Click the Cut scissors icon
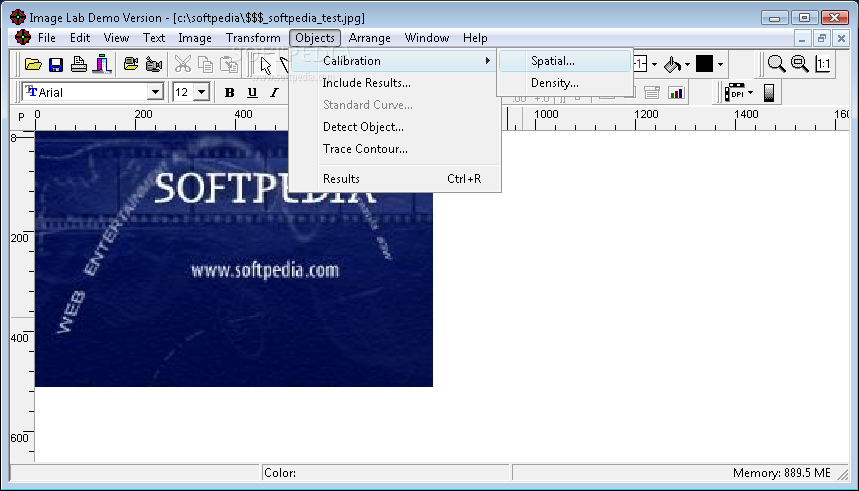 click(x=182, y=64)
